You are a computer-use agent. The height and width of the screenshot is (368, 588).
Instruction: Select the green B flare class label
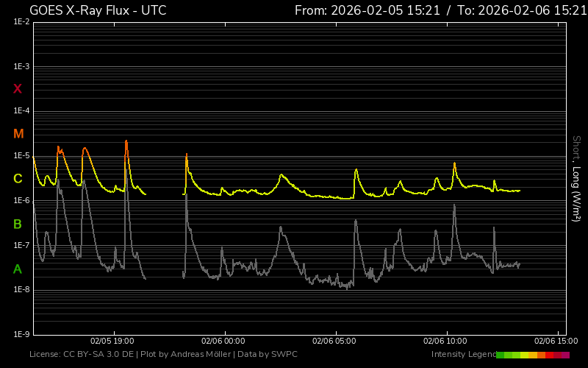tap(18, 224)
